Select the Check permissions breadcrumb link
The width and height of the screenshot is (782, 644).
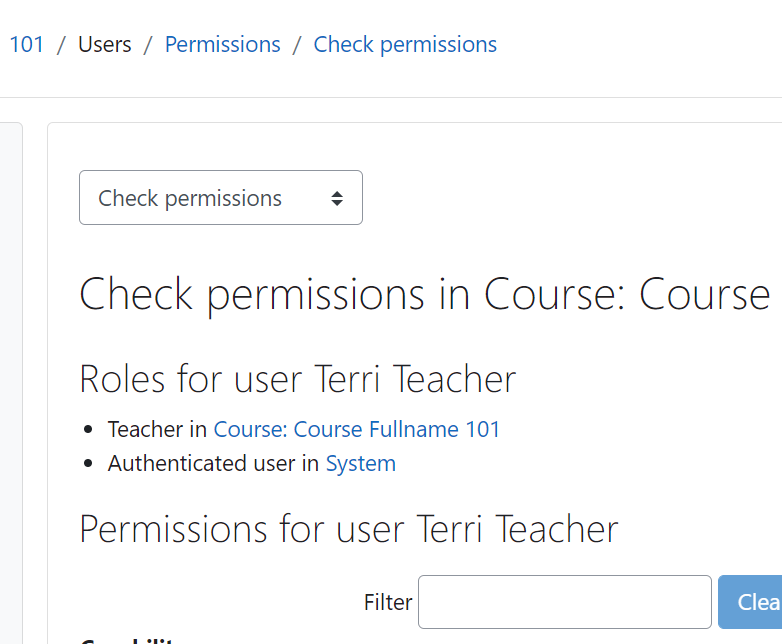(x=405, y=44)
